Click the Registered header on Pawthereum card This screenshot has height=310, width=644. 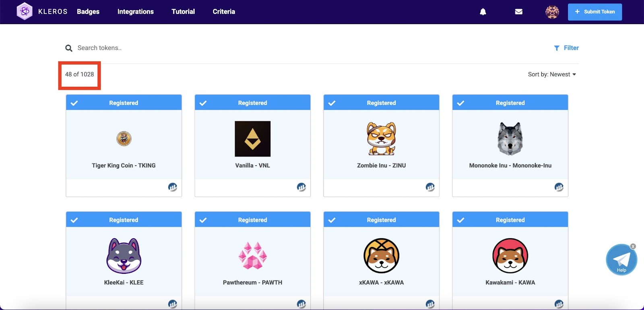(x=253, y=220)
